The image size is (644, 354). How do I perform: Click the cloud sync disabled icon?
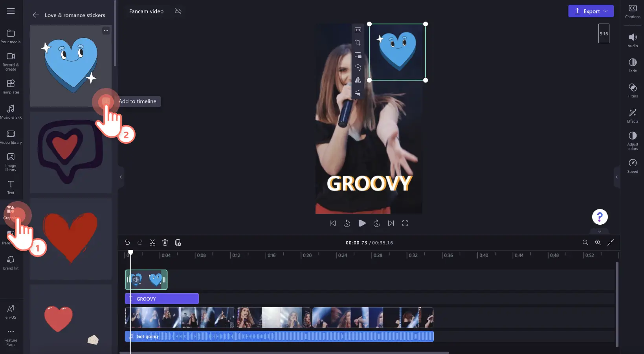(178, 11)
